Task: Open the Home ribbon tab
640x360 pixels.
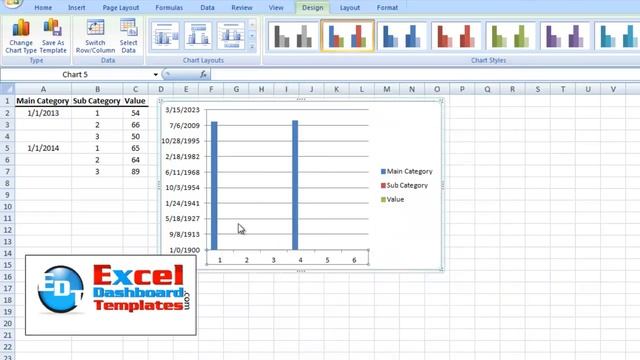Action: pyautogui.click(x=43, y=8)
